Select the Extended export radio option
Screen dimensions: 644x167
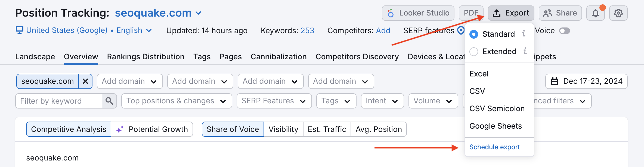pos(474,51)
